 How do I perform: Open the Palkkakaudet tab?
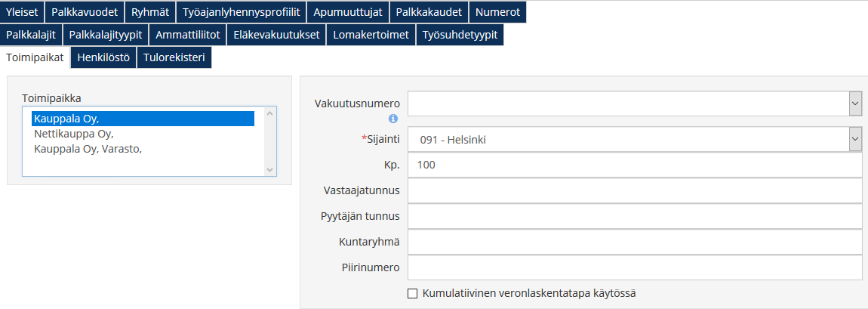429,12
